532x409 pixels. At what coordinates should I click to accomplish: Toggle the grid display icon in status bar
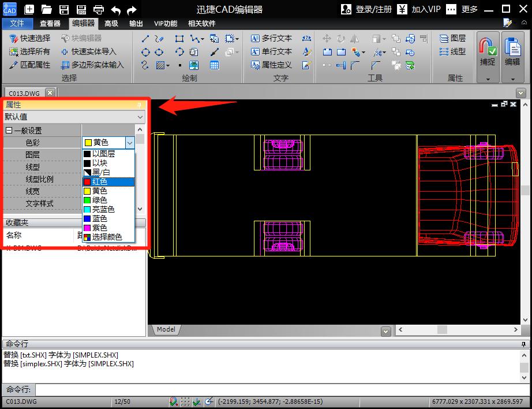coord(185,401)
